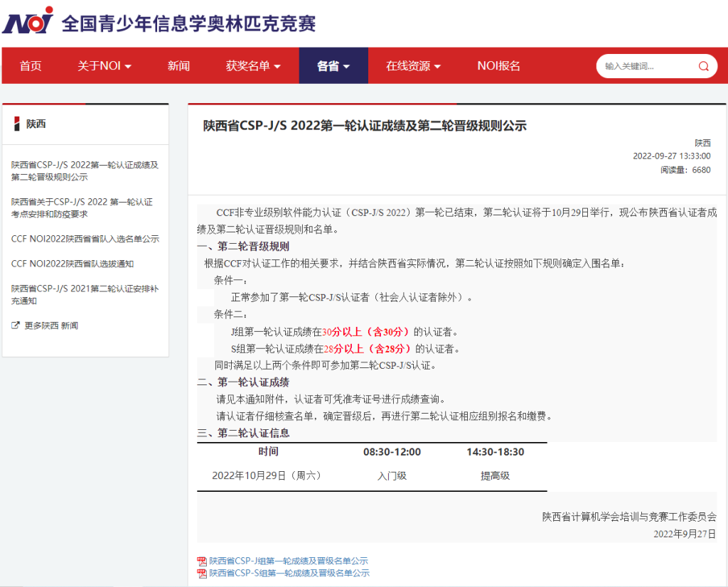Go to the 首页 home tab
Screen dimensions: 728x587
pyautogui.click(x=31, y=66)
